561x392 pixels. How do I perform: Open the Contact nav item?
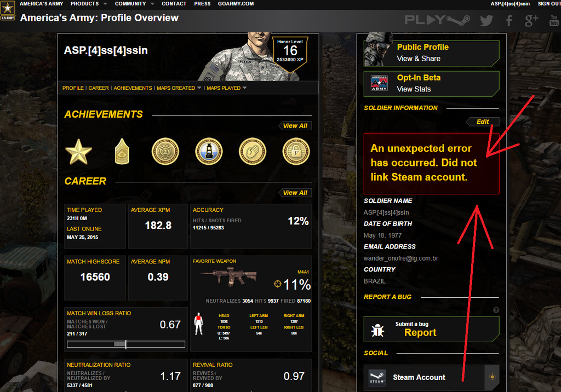tap(174, 4)
